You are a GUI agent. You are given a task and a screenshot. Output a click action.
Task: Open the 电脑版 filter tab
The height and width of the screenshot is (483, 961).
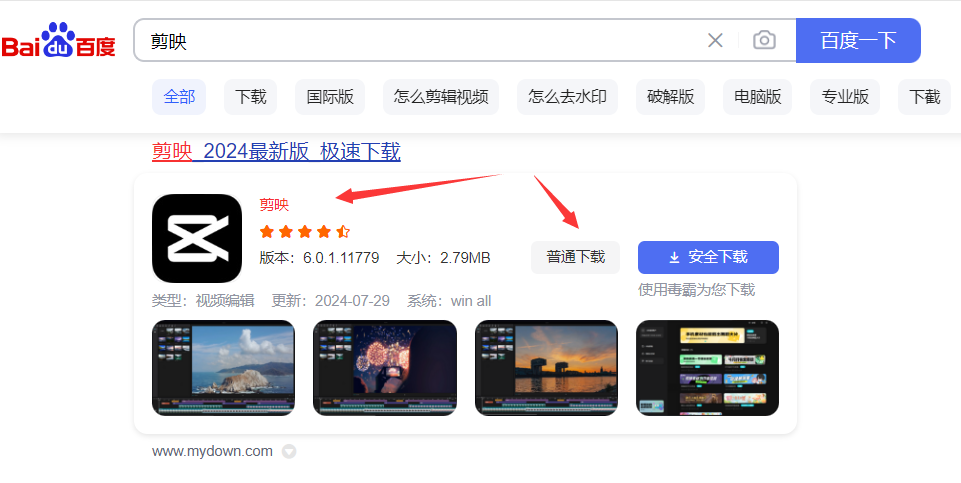[757, 97]
